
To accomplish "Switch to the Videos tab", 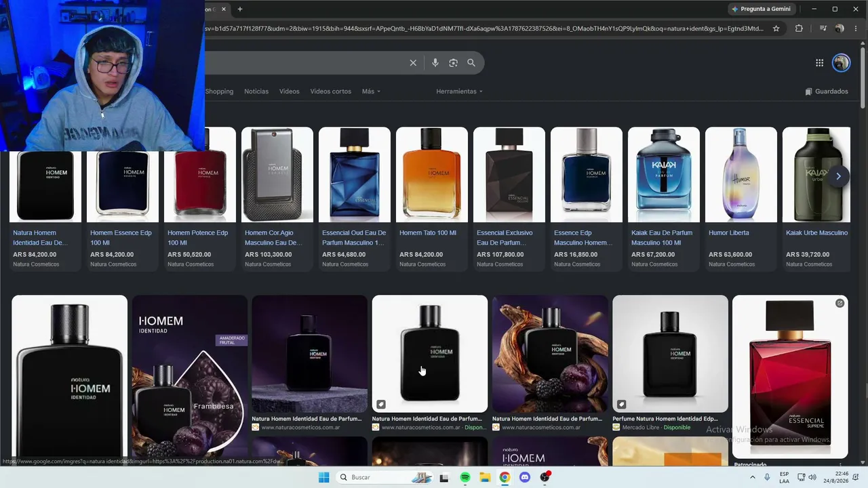I will 290,91.
